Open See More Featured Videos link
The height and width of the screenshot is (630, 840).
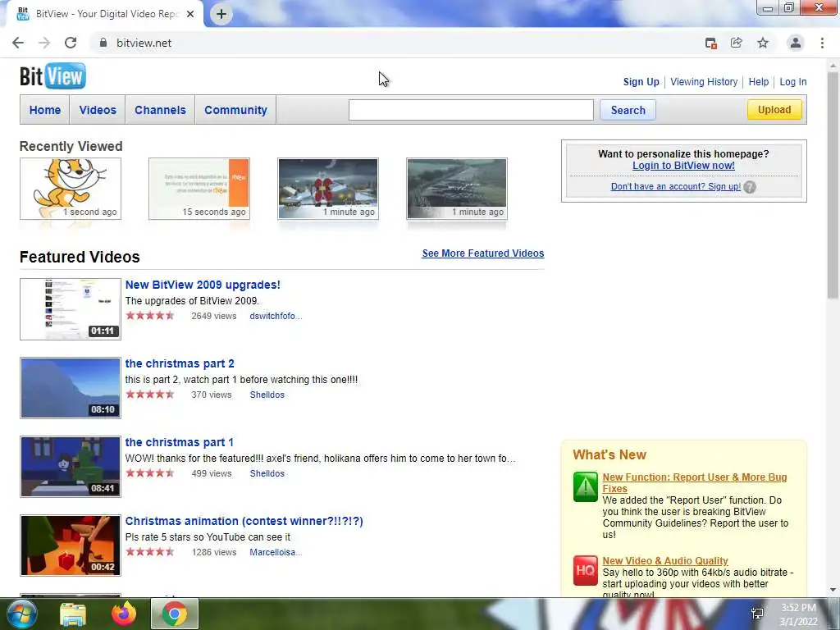click(x=482, y=253)
